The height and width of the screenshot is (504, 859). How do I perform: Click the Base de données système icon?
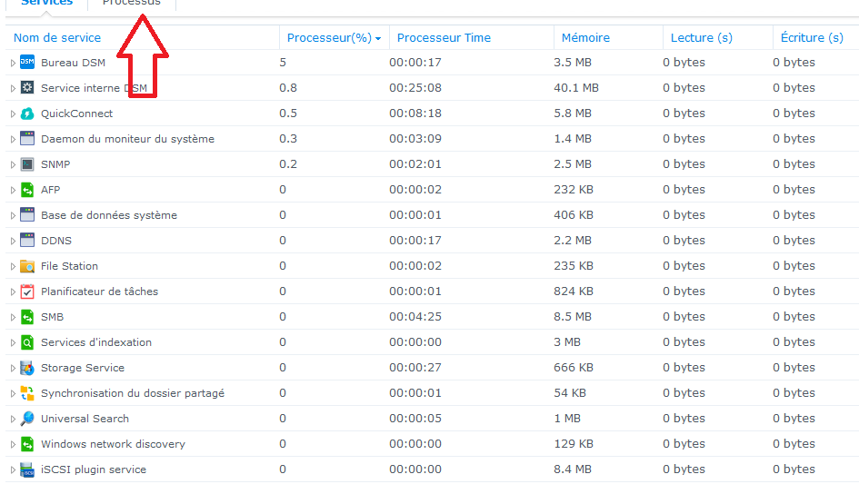[27, 215]
